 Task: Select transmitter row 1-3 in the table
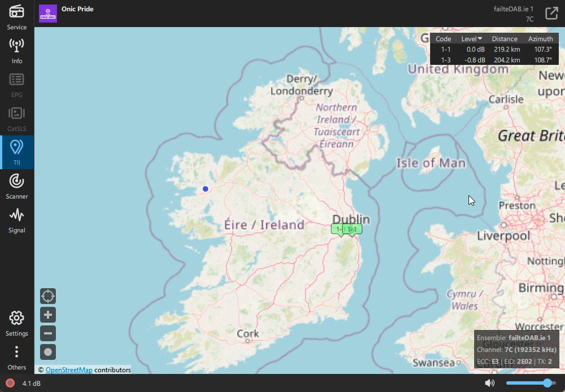pyautogui.click(x=494, y=60)
